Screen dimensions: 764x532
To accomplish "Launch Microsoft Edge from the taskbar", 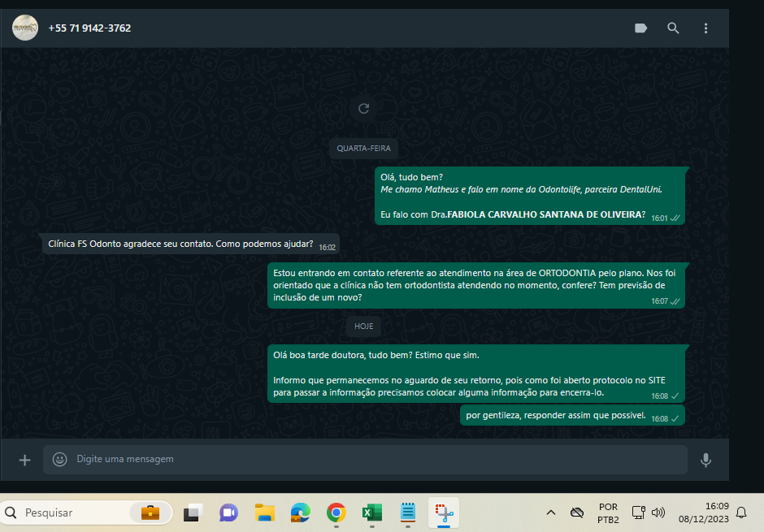I will point(300,513).
